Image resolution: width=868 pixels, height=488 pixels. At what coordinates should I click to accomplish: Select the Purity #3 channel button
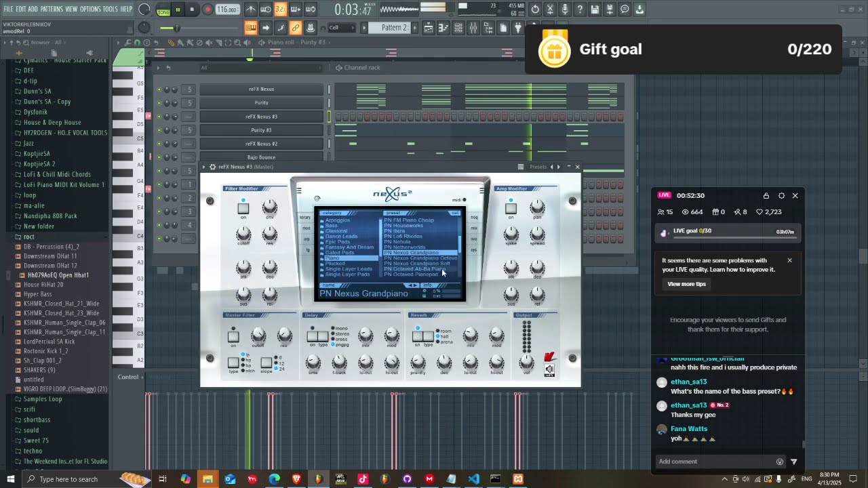[x=261, y=130]
